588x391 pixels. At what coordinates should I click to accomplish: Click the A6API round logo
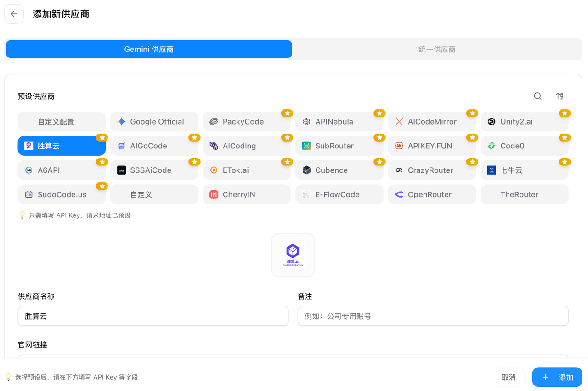[x=28, y=170]
